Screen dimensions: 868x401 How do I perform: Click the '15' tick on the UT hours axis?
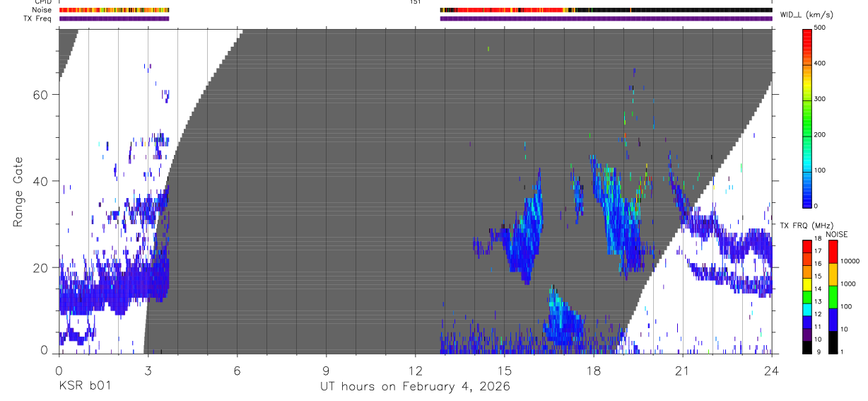coord(504,369)
